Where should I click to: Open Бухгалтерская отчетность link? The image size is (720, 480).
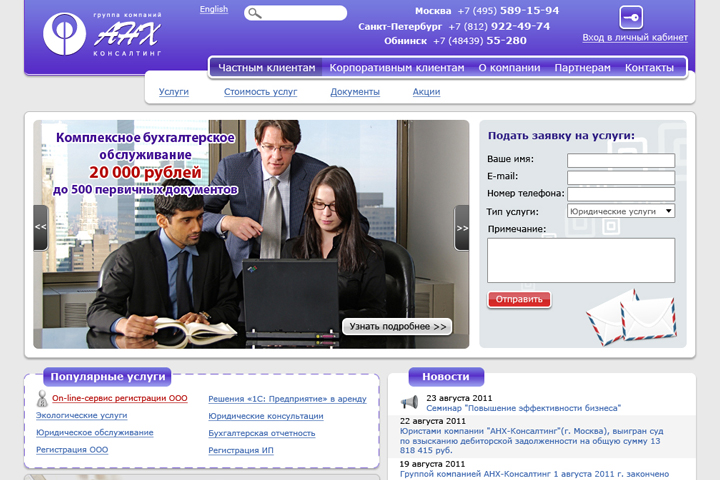click(262, 433)
